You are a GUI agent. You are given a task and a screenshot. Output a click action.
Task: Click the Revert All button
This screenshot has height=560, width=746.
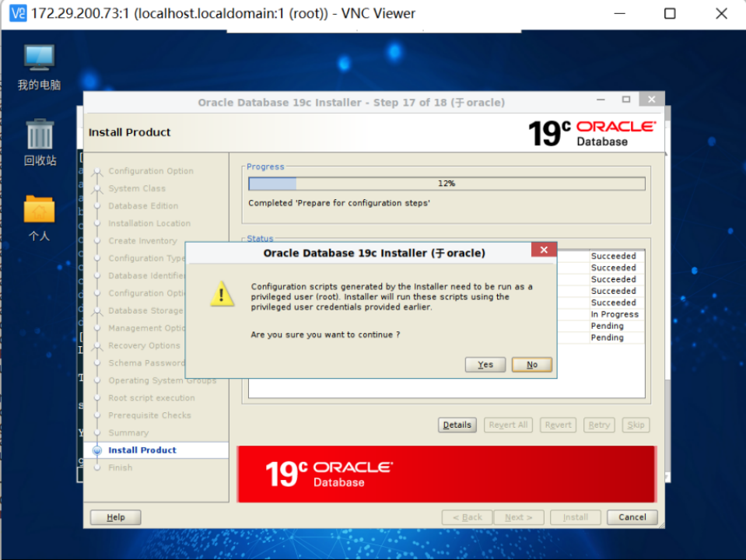pyautogui.click(x=507, y=425)
